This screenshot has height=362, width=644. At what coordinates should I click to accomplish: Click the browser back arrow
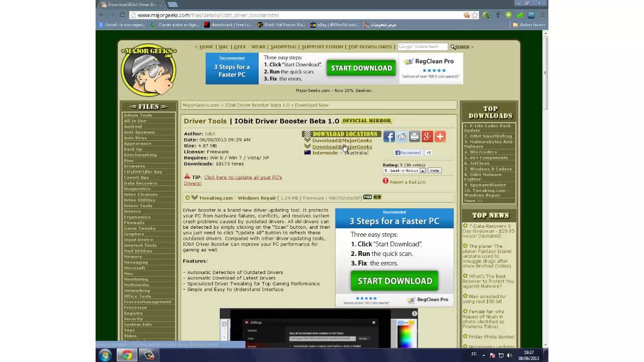tap(102, 15)
